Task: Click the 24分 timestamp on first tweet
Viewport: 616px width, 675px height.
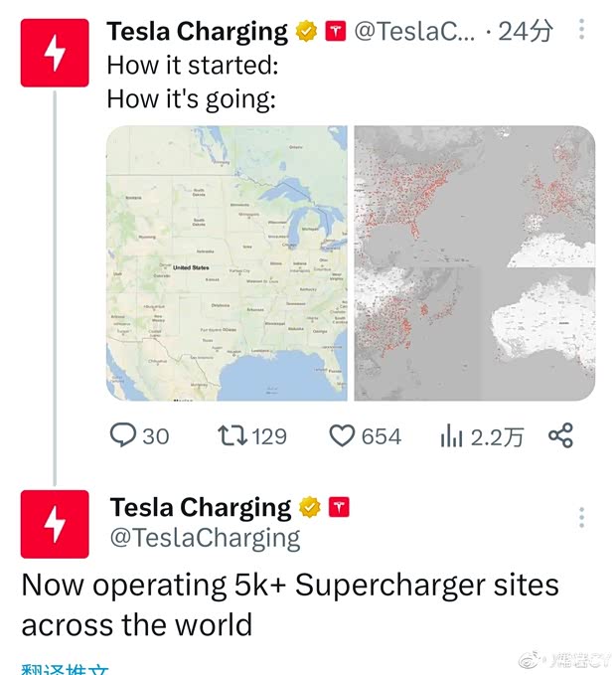Action: point(525,32)
